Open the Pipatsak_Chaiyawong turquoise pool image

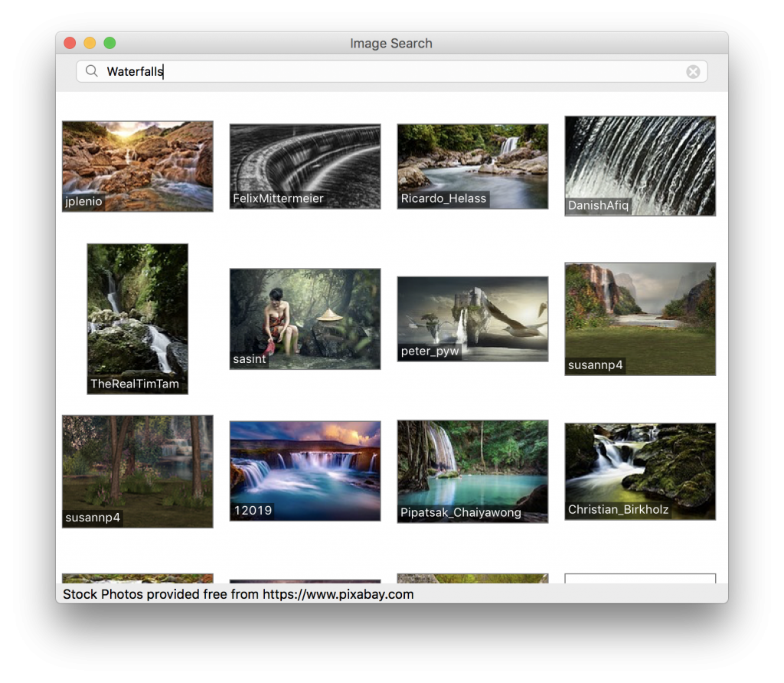[472, 472]
